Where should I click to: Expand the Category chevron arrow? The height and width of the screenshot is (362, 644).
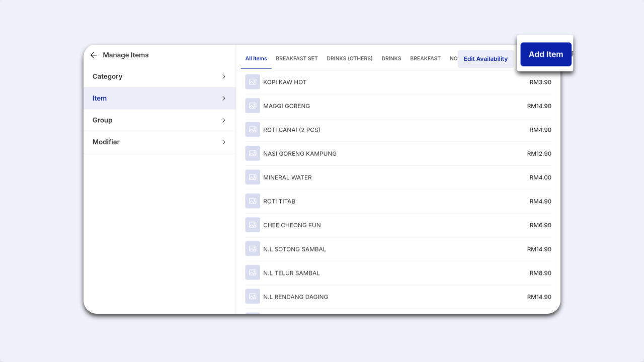224,76
